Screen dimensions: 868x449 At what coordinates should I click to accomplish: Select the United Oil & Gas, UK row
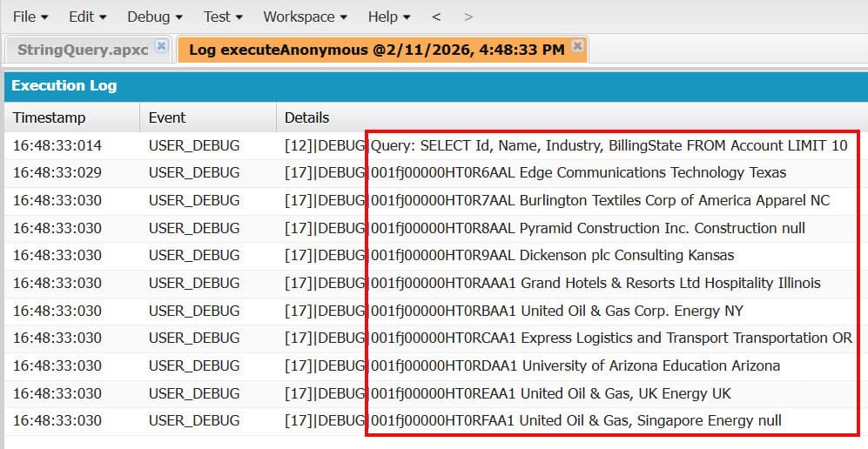pos(436,393)
